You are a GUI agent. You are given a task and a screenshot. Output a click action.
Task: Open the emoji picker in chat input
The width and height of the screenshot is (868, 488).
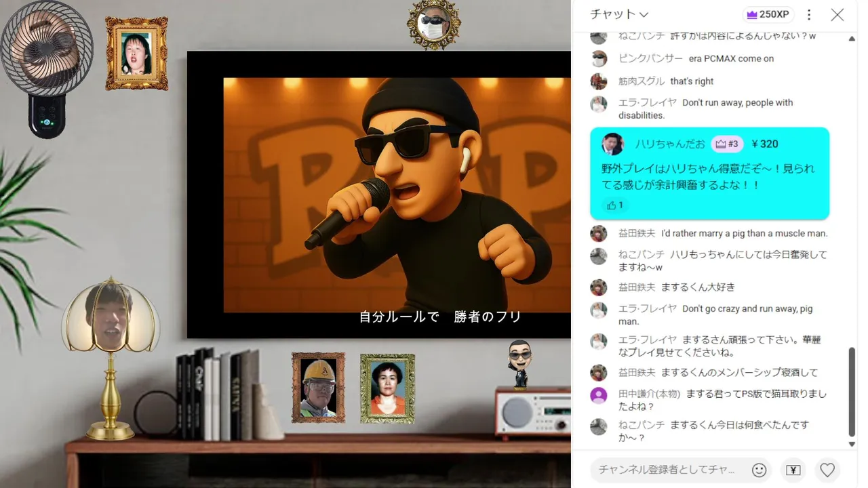759,470
